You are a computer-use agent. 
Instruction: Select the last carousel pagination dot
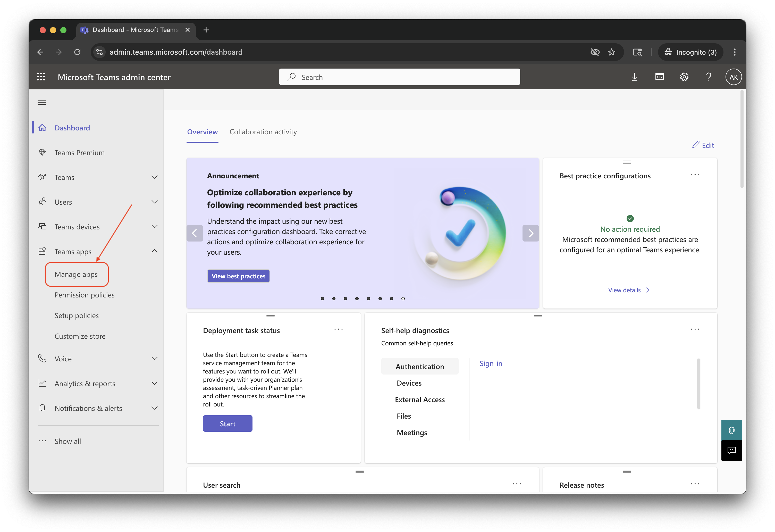click(x=403, y=298)
